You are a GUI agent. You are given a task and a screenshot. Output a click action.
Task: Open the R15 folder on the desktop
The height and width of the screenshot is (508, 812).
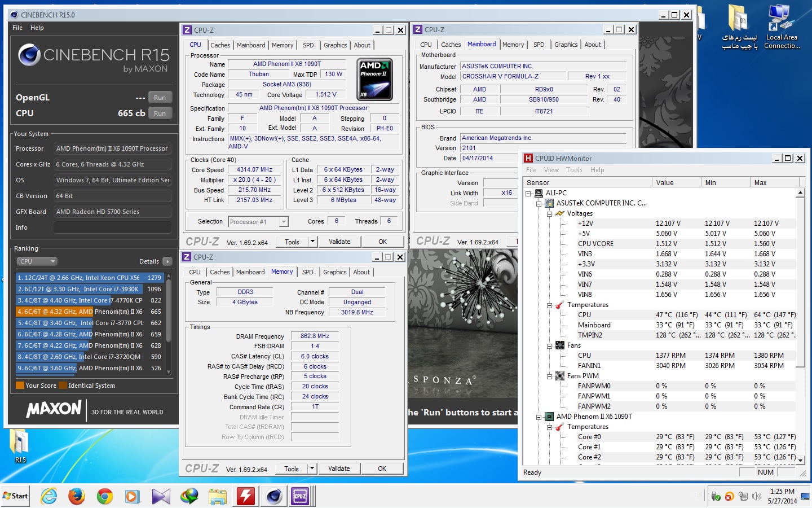(x=20, y=446)
